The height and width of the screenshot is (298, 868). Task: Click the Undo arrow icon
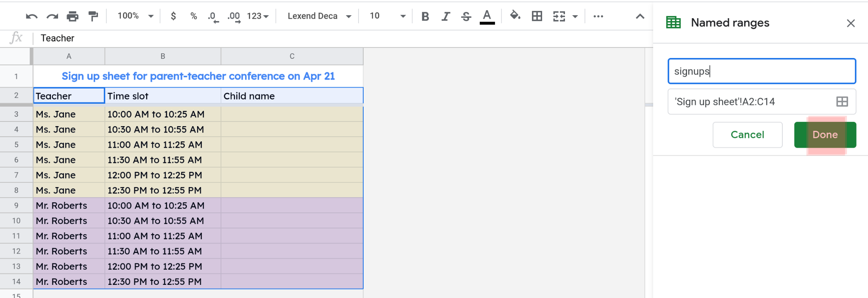click(x=31, y=17)
